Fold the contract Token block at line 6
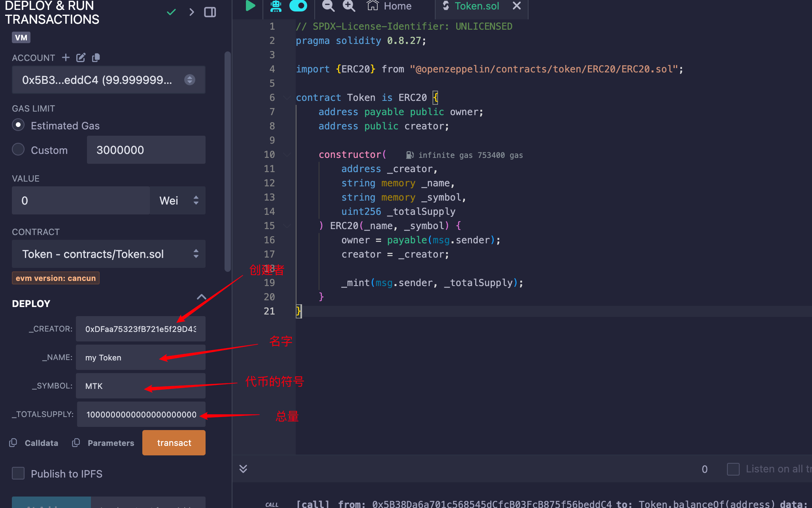This screenshot has height=508, width=812. pos(287,98)
